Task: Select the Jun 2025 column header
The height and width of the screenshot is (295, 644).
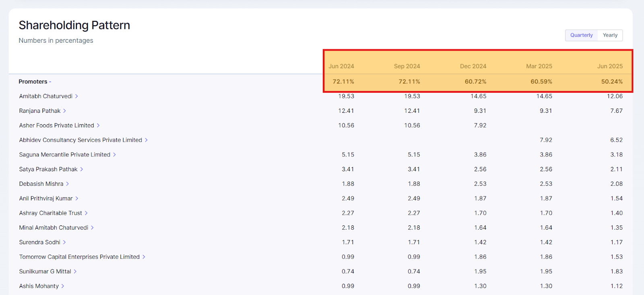Action: click(x=610, y=66)
